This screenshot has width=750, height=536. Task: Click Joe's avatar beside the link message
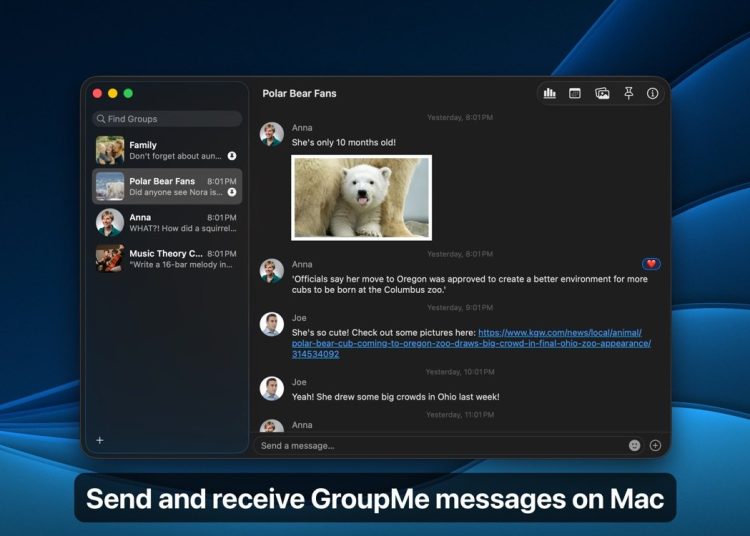[271, 324]
